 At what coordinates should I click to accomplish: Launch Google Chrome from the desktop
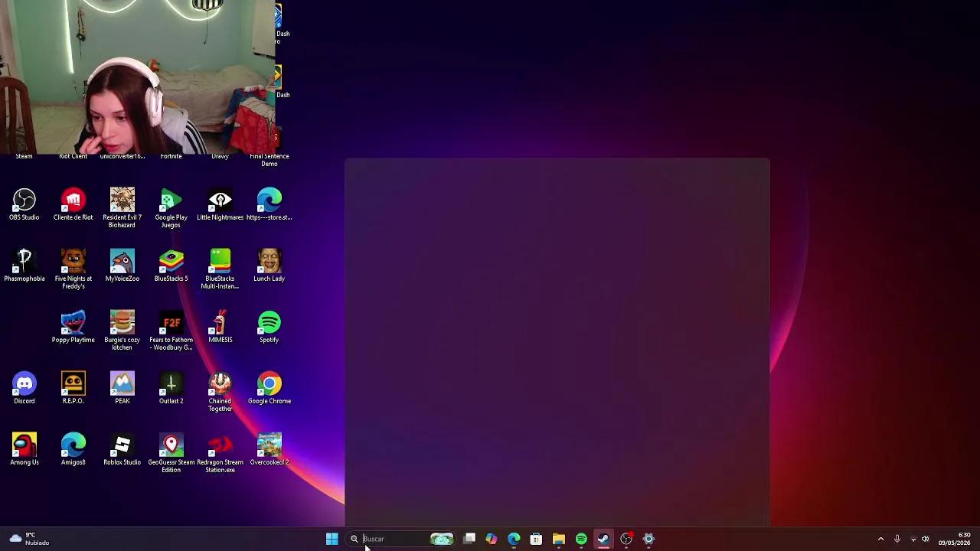[269, 388]
